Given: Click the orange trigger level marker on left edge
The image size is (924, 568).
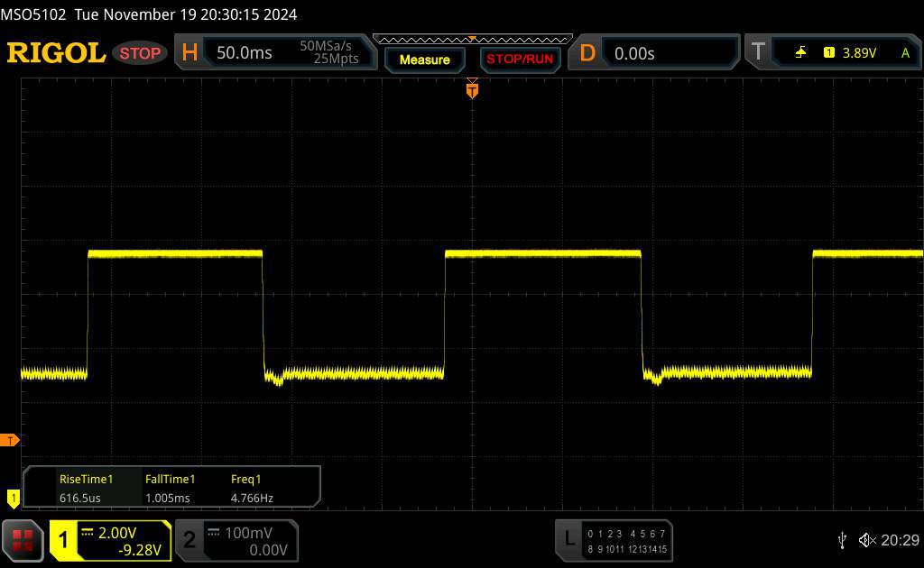Looking at the screenshot, I should coord(11,440).
